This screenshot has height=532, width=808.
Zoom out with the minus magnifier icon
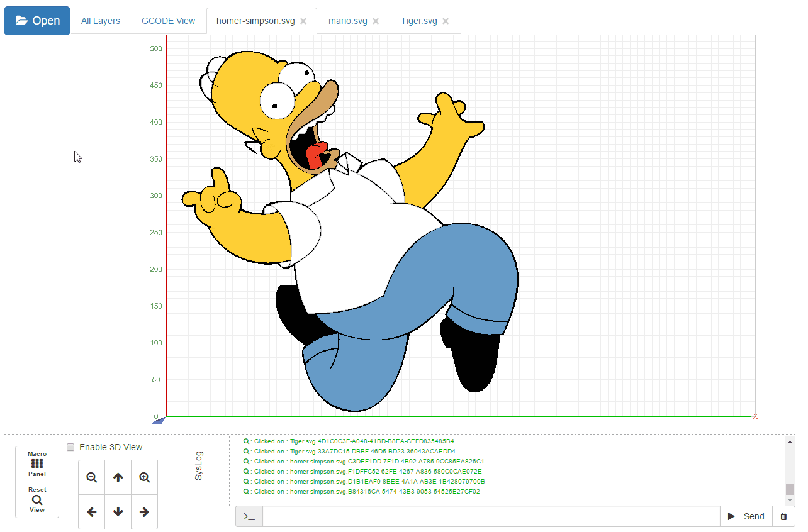[92, 477]
